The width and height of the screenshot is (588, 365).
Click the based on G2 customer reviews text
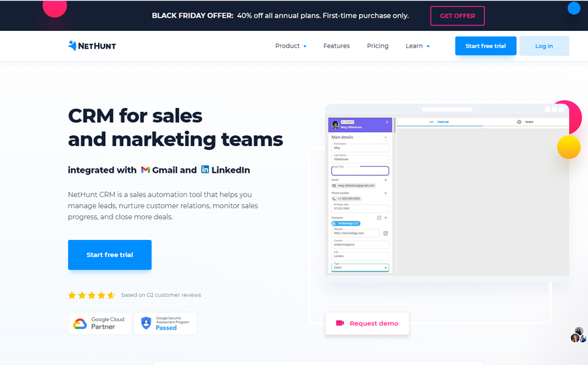[161, 295]
